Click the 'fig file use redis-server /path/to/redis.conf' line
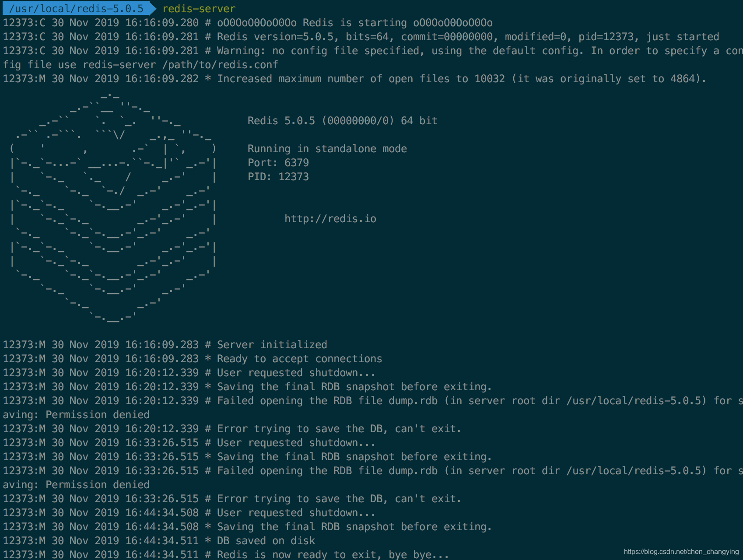This screenshot has height=560, width=743. [140, 65]
